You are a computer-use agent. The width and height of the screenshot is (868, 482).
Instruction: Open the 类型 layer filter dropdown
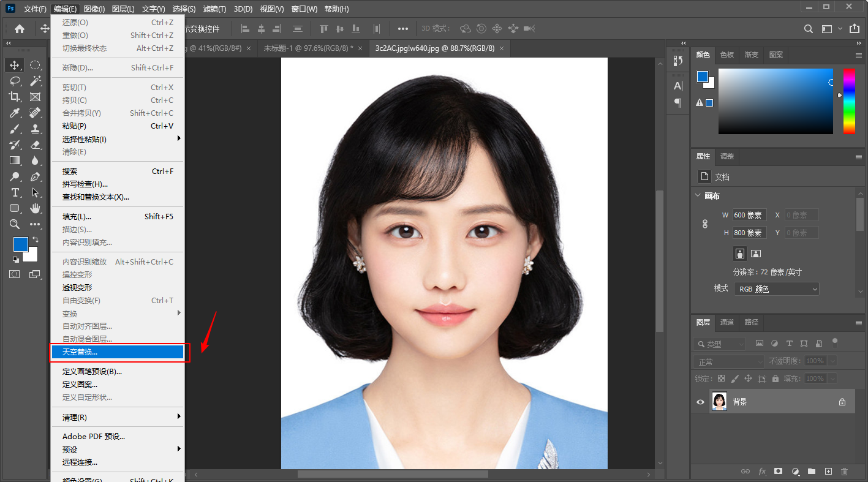click(720, 344)
